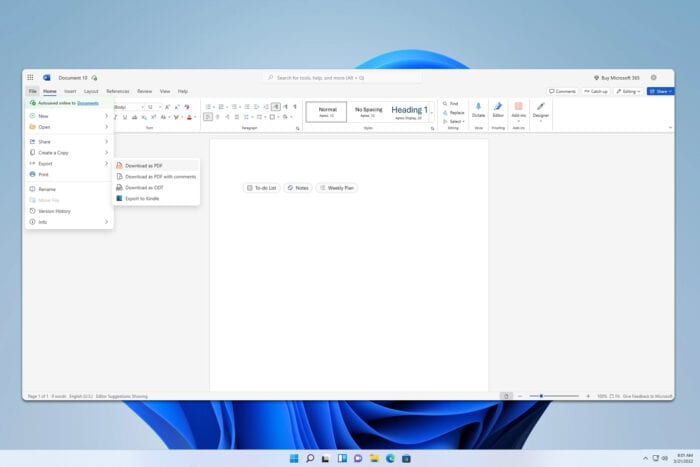Click the grow font size icon
This screenshot has width=700, height=467.
(167, 107)
